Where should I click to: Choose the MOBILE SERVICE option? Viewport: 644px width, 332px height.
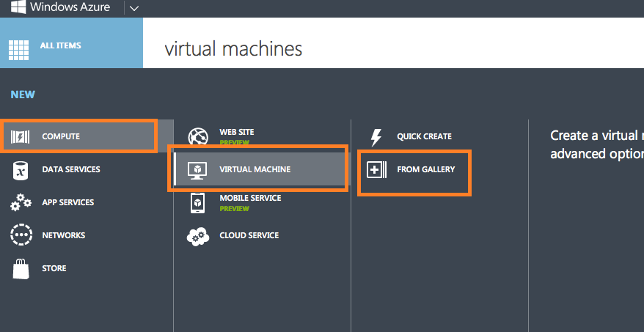point(250,198)
